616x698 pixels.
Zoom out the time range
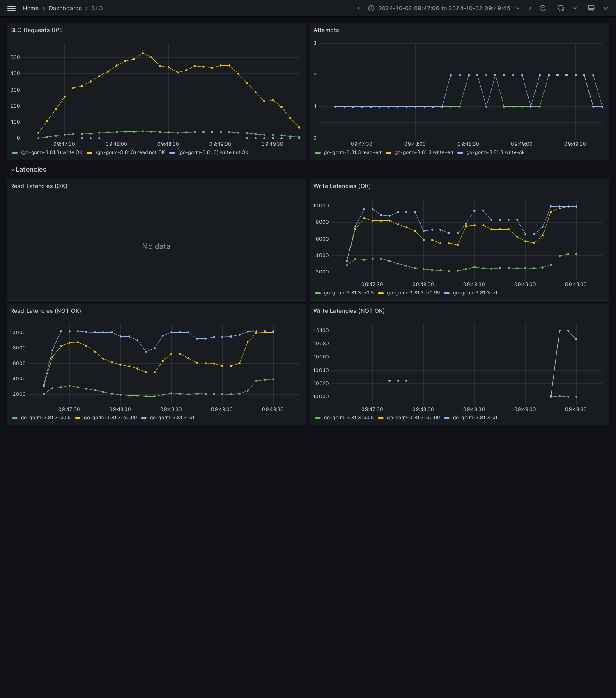point(543,8)
